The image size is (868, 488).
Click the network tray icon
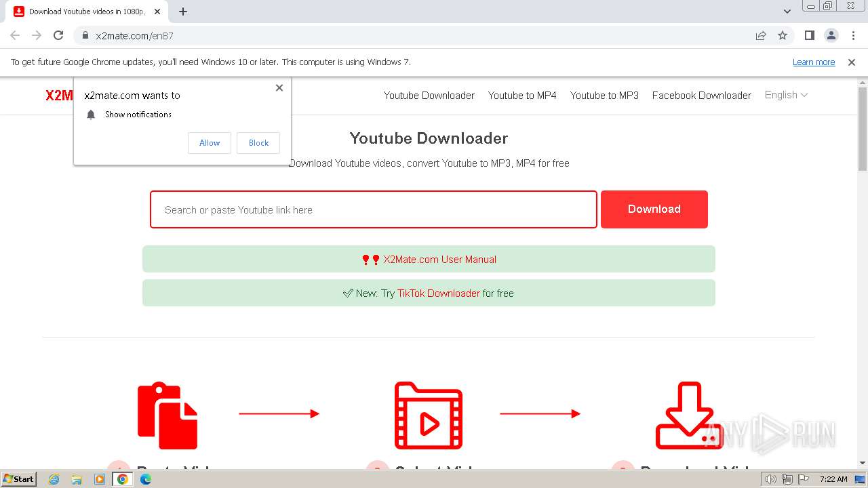pyautogui.click(x=787, y=479)
